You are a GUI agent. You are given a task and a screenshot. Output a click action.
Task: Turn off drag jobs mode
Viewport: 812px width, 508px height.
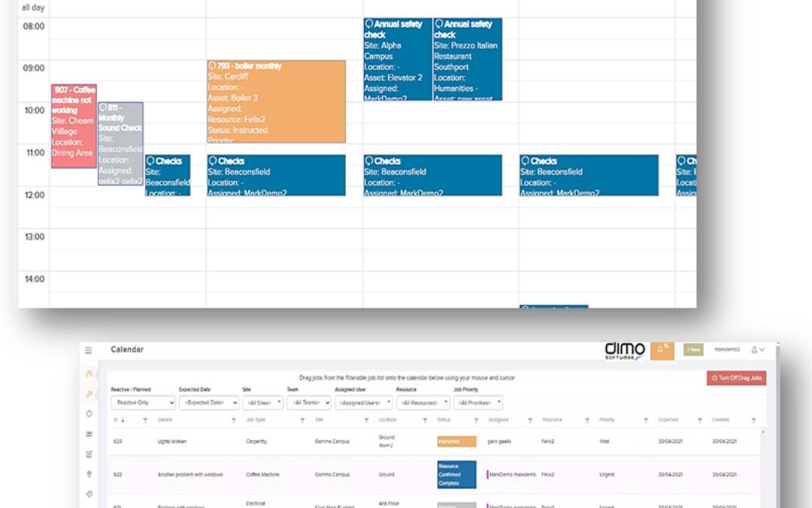point(736,378)
